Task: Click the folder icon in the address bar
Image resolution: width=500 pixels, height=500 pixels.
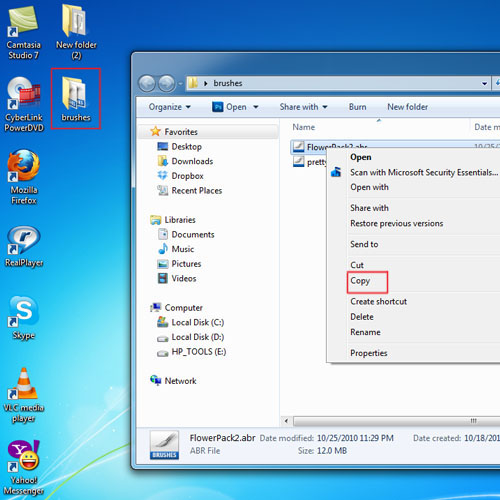Action: [x=193, y=83]
